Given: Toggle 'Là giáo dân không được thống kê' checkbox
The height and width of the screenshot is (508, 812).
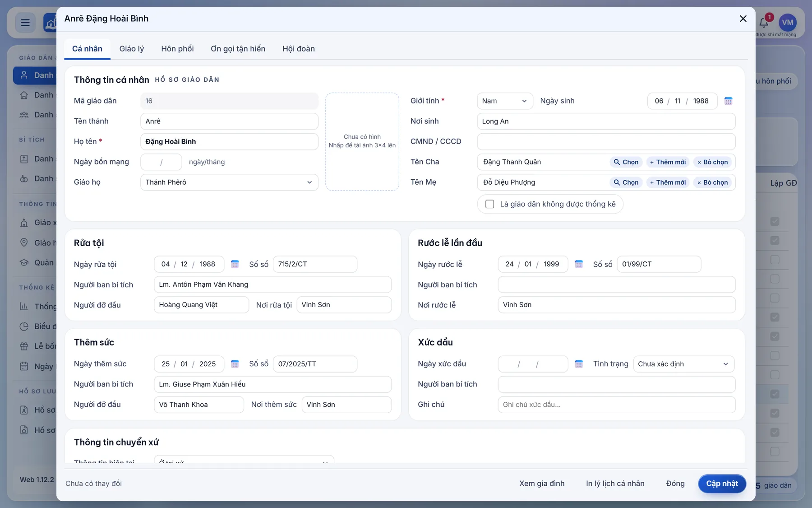Looking at the screenshot, I should 489,204.
